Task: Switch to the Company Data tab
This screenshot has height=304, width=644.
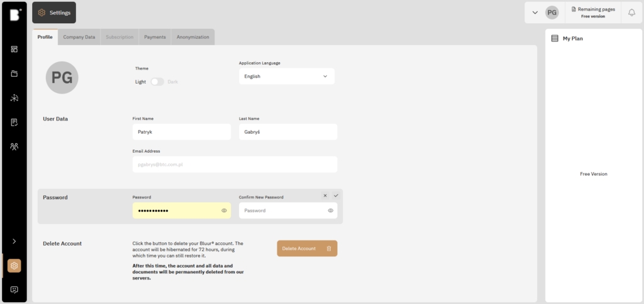Action: point(79,37)
